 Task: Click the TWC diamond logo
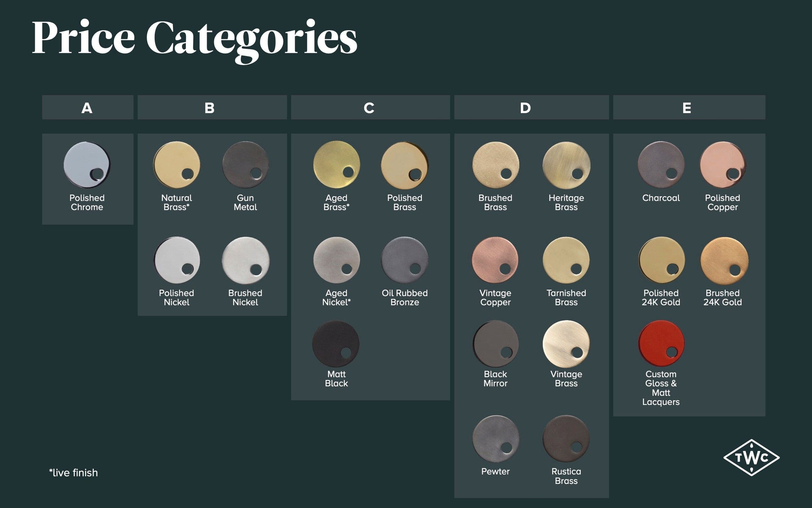click(751, 457)
